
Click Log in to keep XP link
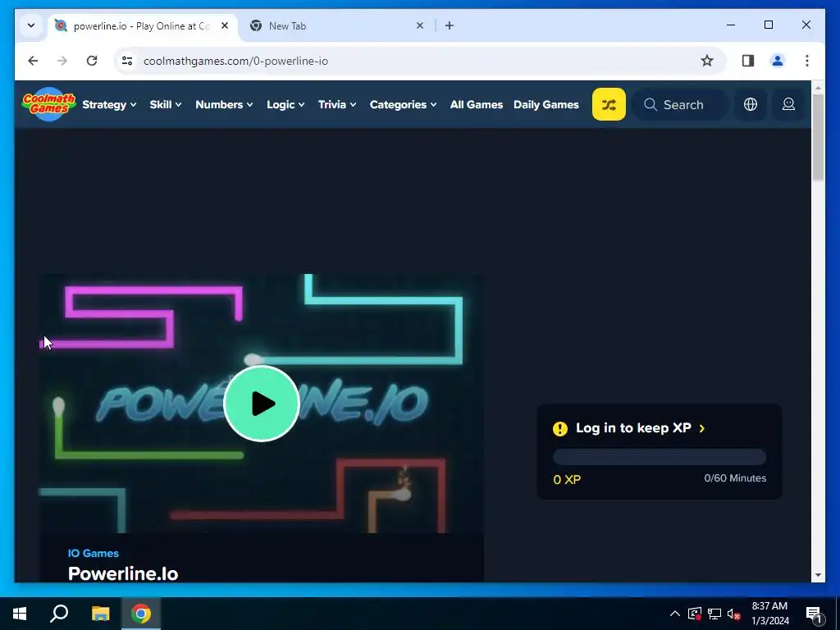pyautogui.click(x=640, y=428)
